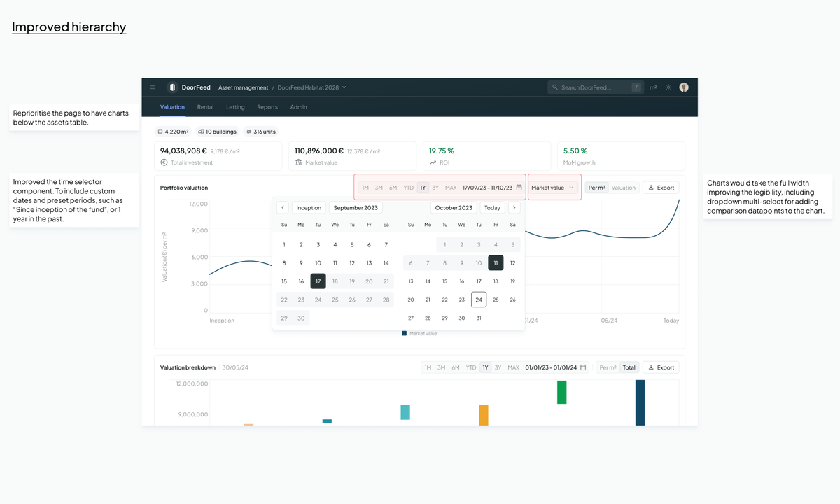Click the search magnifier icon
840x504 pixels.
(555, 87)
